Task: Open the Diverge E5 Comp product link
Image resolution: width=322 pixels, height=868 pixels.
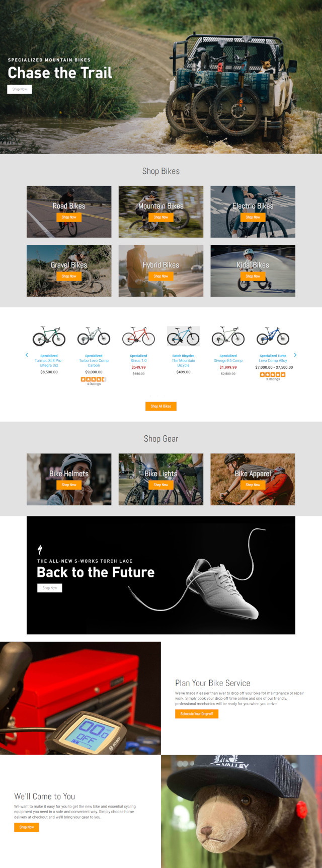Action: (x=228, y=361)
